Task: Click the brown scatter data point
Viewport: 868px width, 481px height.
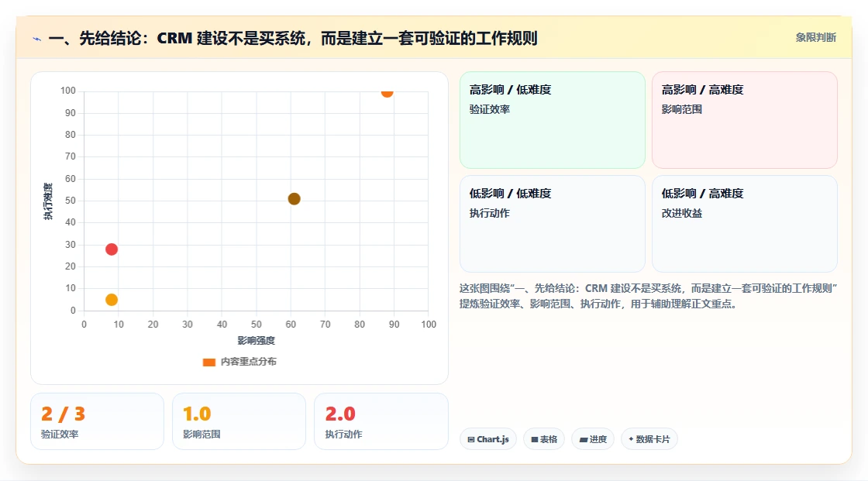Action: (x=294, y=199)
